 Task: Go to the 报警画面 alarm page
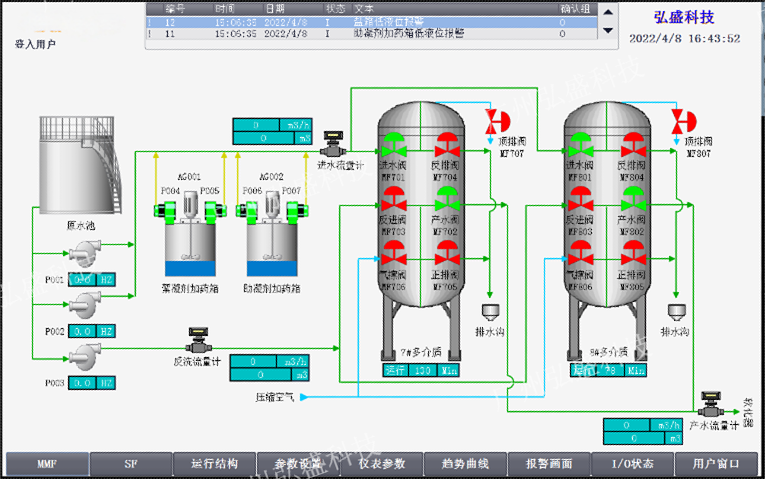pyautogui.click(x=549, y=464)
